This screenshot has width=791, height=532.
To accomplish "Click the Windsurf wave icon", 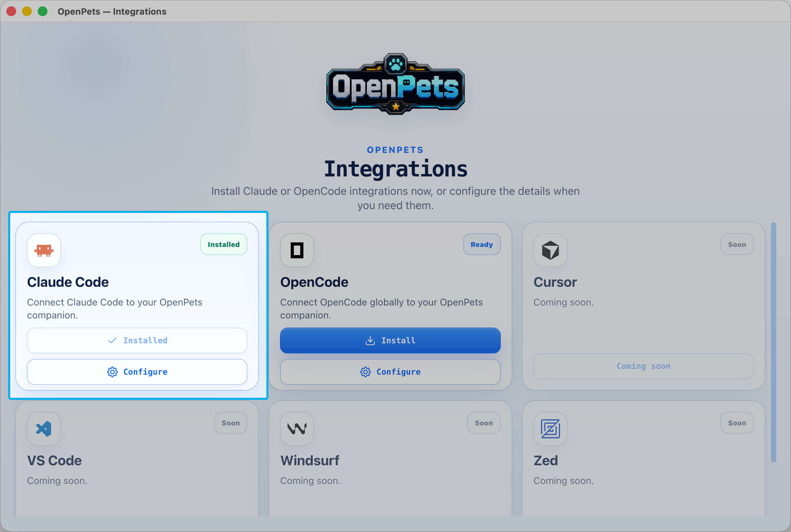I will click(297, 429).
